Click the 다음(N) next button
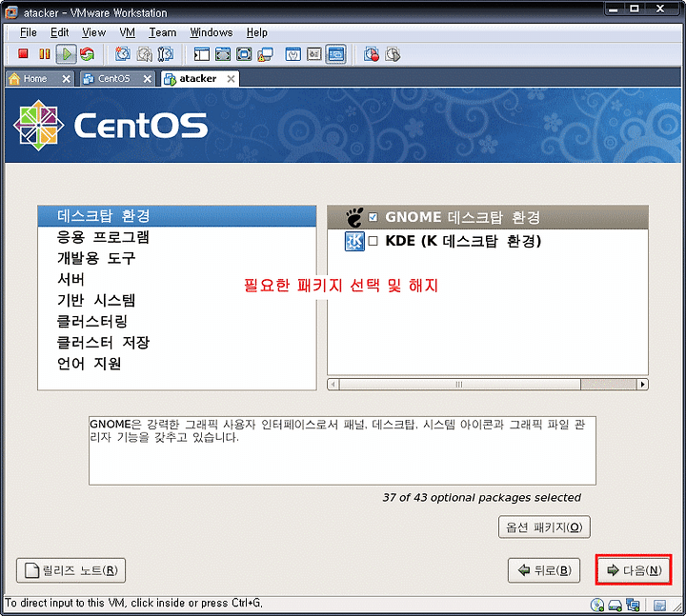The image size is (686, 616). (x=633, y=569)
